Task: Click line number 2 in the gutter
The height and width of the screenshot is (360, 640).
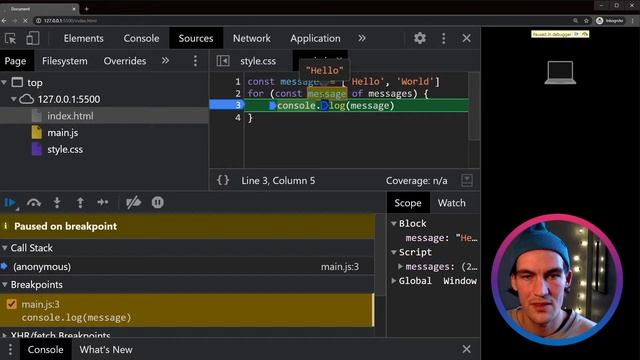Action: [238, 93]
